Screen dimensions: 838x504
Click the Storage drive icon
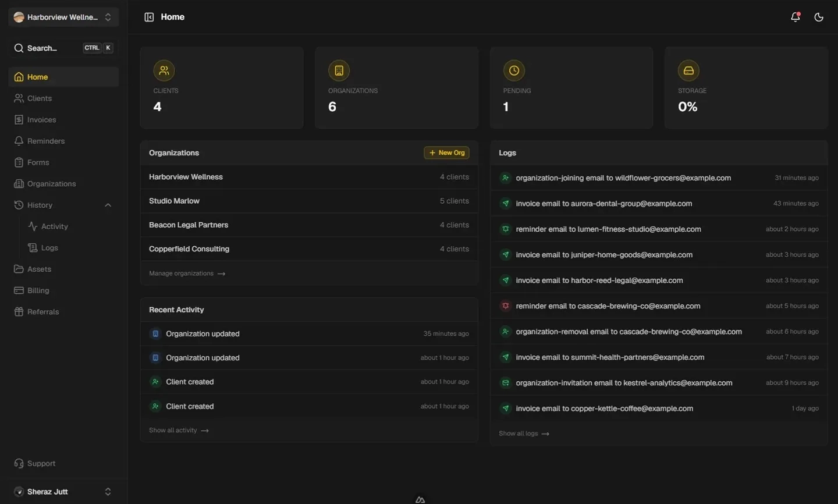[688, 70]
